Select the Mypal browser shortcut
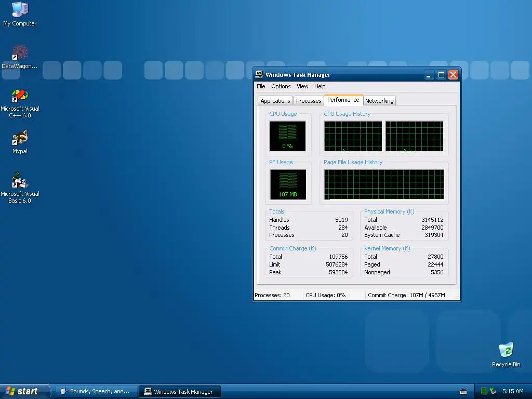Image resolution: width=532 pixels, height=399 pixels. click(x=20, y=142)
